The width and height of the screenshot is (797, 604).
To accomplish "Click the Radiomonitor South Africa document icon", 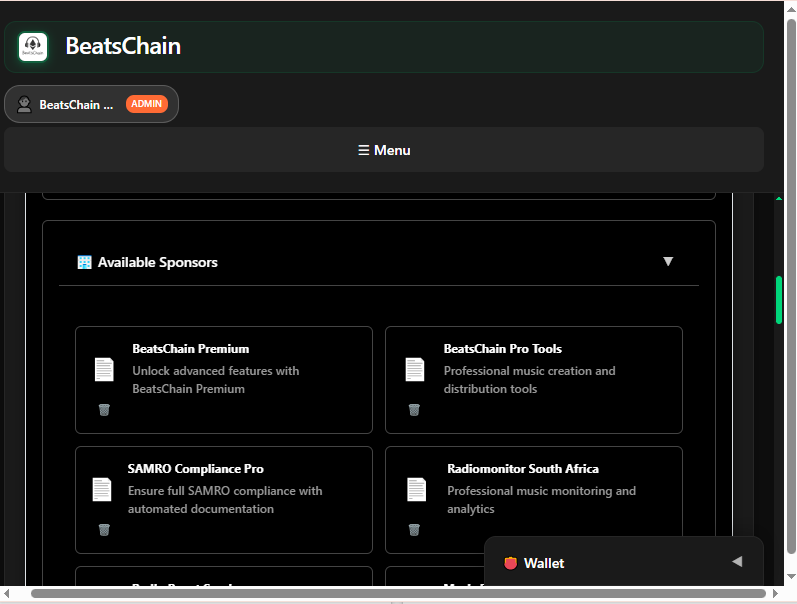I will tap(417, 490).
